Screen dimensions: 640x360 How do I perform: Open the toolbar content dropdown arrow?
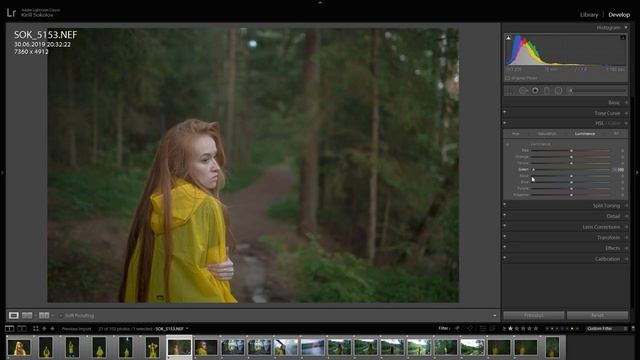494,316
